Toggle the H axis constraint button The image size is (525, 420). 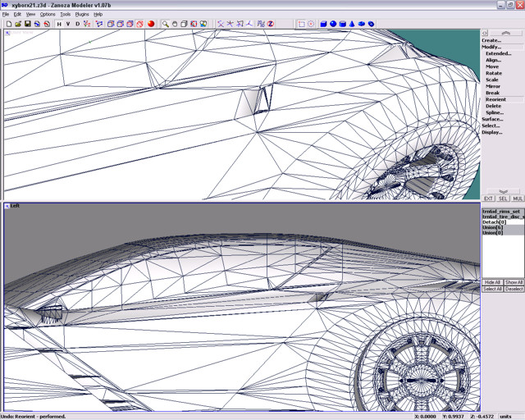58,24
